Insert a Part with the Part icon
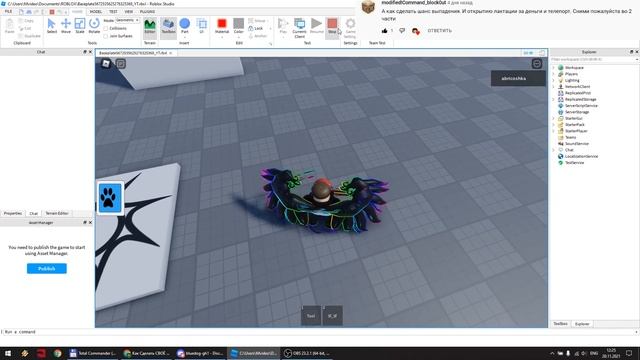The image size is (640, 360). point(184,25)
